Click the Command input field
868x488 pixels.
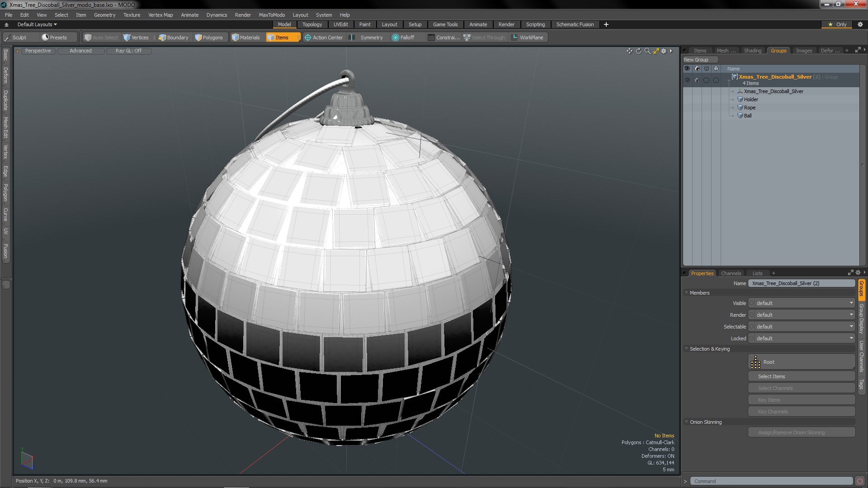771,481
